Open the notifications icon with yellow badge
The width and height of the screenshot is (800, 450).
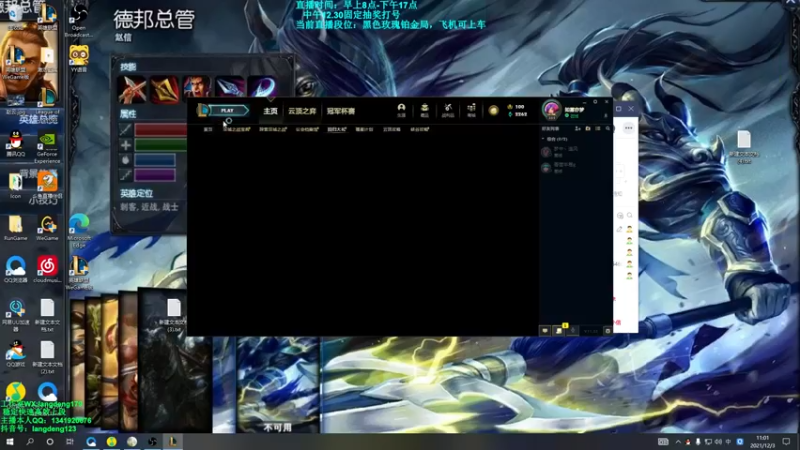(560, 330)
